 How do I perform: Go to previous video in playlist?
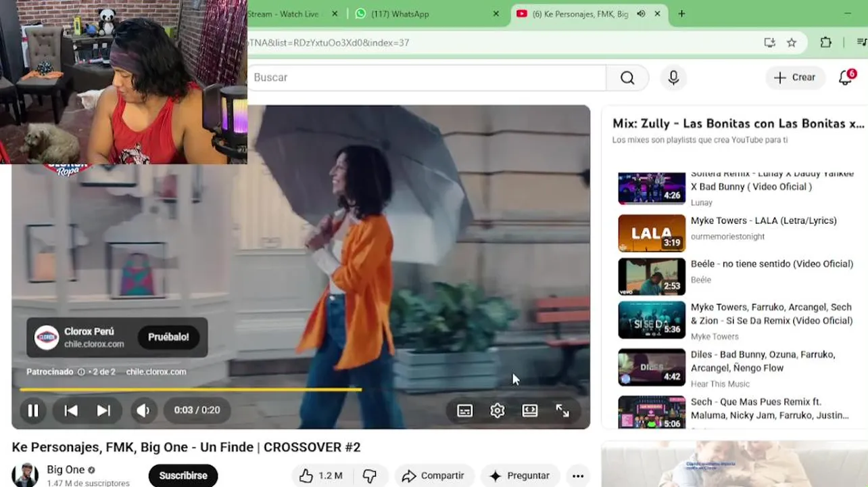tap(71, 411)
